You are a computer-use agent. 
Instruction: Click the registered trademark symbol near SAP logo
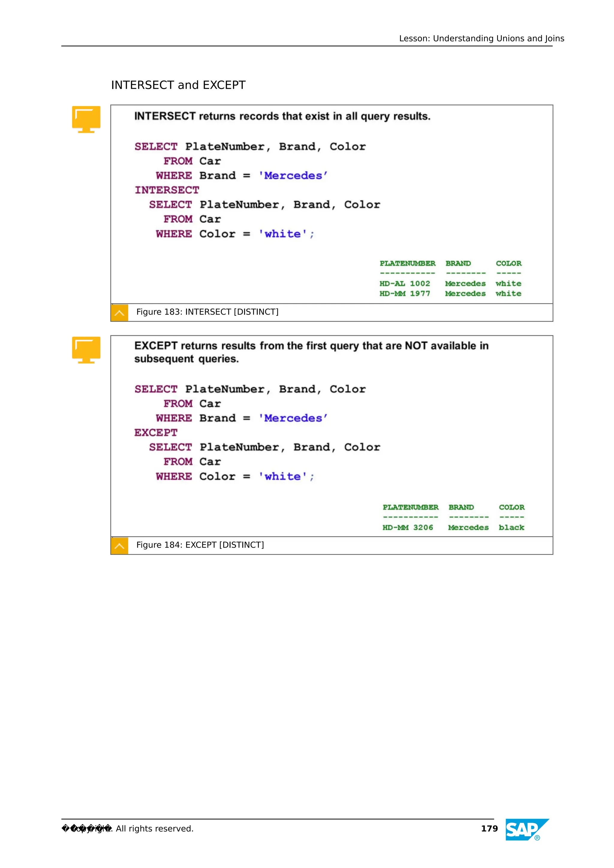(537, 838)
